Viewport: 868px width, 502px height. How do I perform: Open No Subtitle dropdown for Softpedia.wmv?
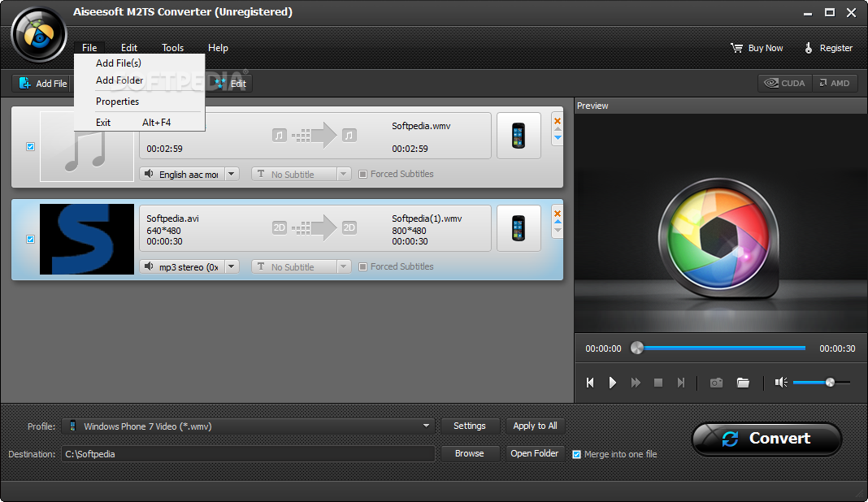pyautogui.click(x=344, y=174)
